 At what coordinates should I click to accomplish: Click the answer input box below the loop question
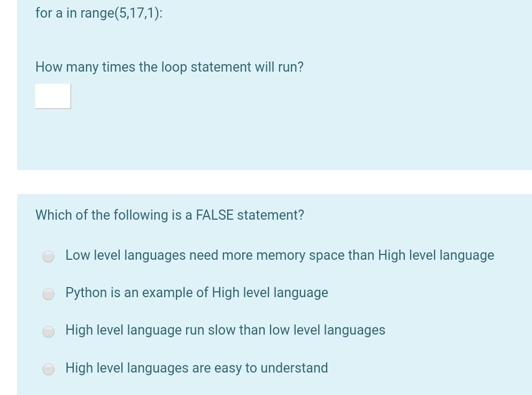(52, 96)
